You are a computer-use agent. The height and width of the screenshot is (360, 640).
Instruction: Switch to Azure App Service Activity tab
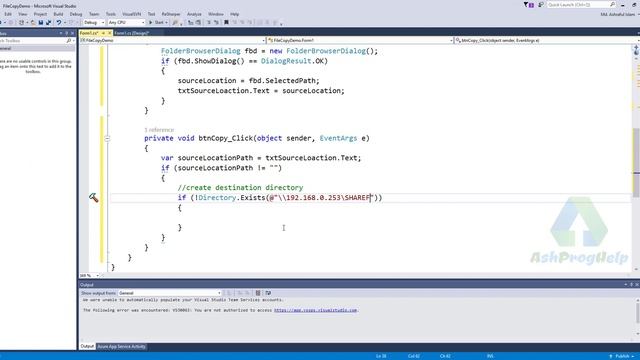click(121, 347)
